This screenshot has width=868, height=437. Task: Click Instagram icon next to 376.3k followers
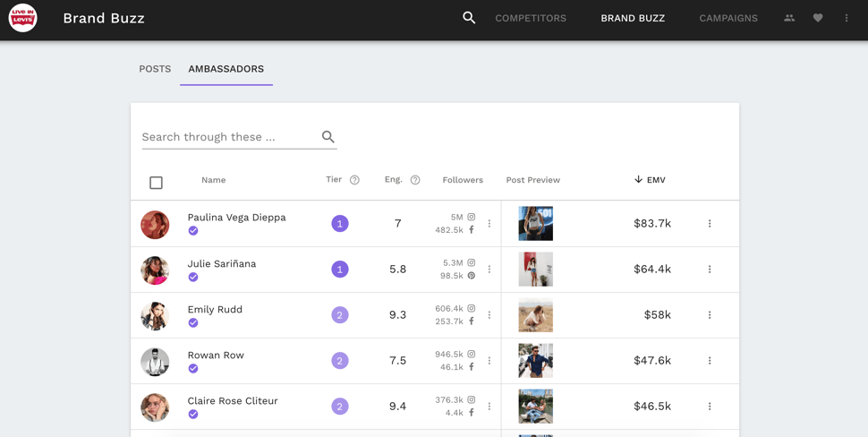point(471,400)
